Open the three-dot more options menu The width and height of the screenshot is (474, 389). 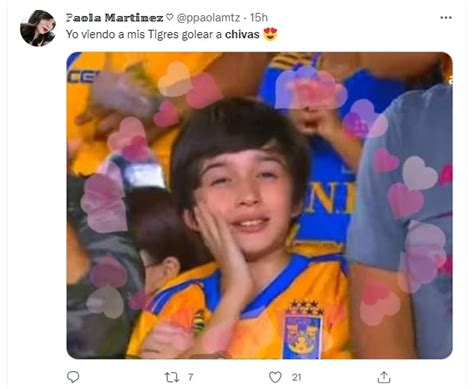coord(446,18)
